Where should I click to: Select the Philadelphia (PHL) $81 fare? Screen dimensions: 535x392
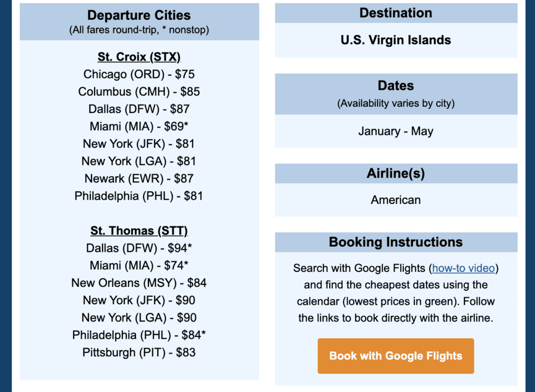[x=139, y=196]
